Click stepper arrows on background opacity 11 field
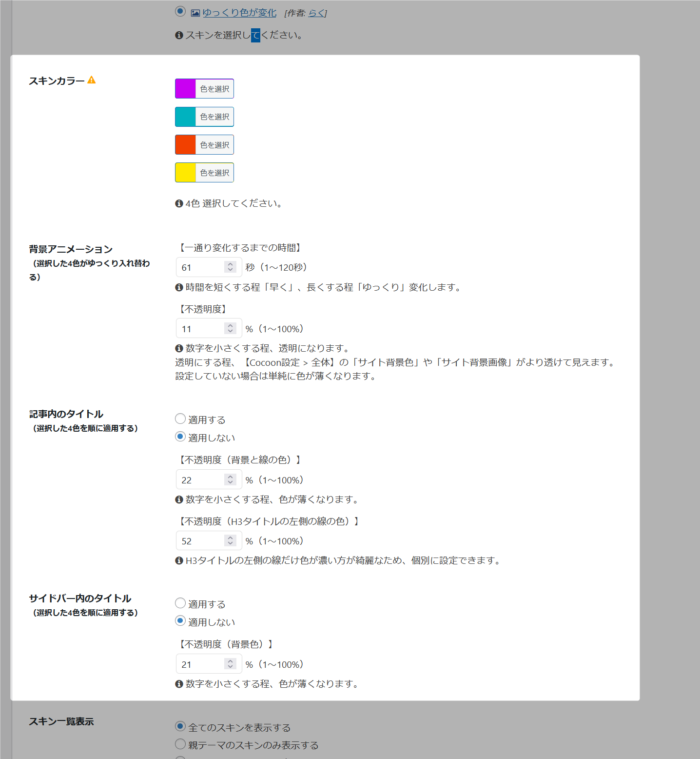The image size is (700, 759). click(231, 328)
